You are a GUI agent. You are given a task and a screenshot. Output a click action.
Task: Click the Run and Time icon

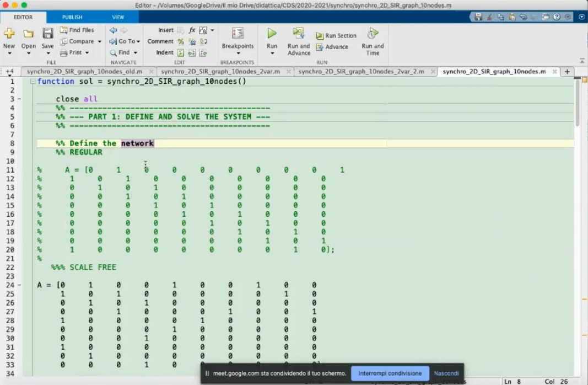pyautogui.click(x=373, y=34)
